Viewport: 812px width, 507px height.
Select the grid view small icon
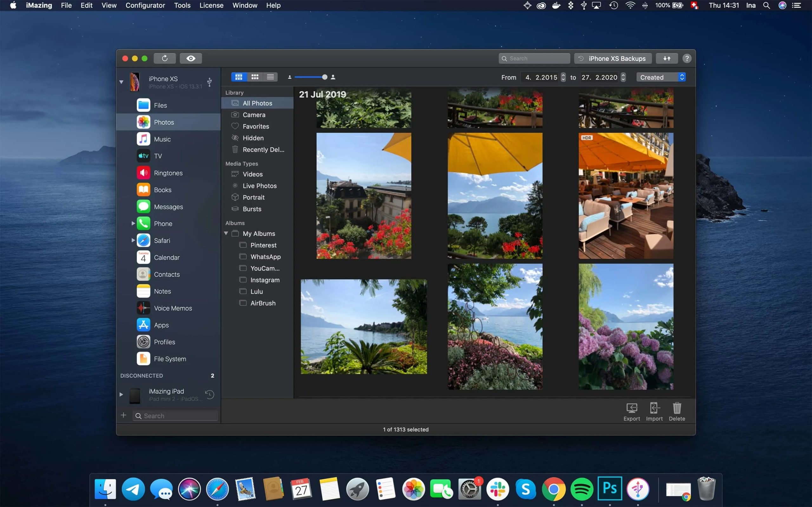click(x=255, y=76)
